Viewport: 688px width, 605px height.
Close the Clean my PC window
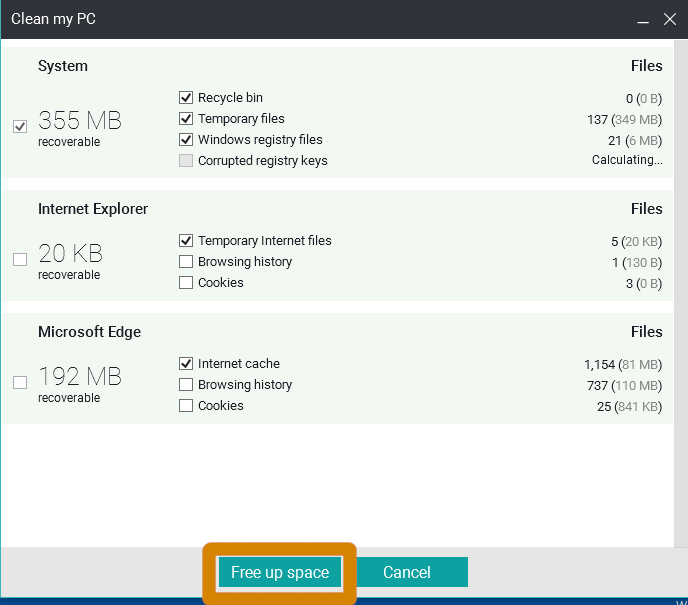tap(670, 19)
